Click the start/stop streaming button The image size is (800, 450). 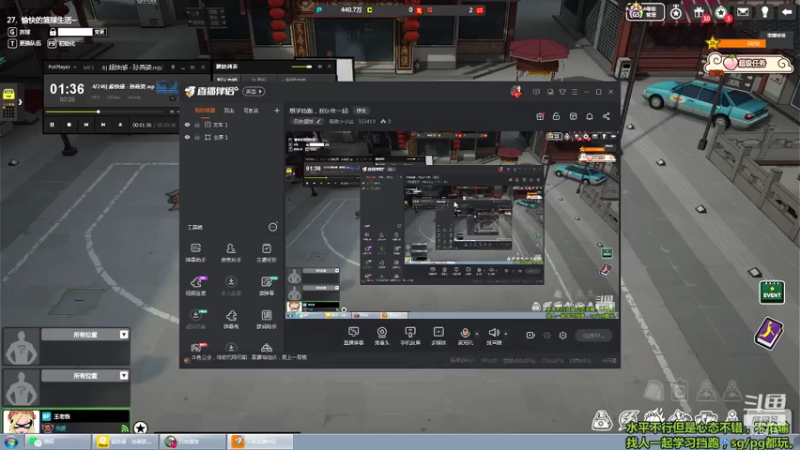point(593,336)
